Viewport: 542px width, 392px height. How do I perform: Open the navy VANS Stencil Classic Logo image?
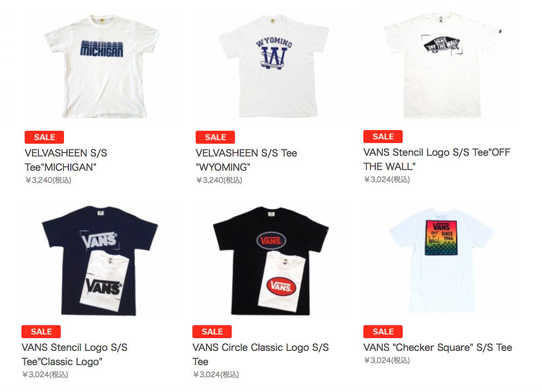tap(99, 261)
